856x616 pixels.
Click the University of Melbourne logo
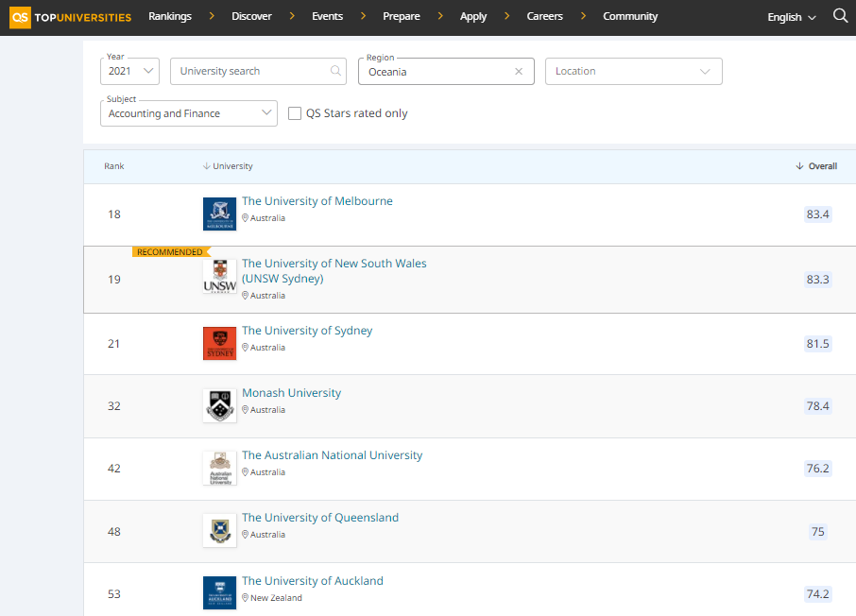pos(219,214)
